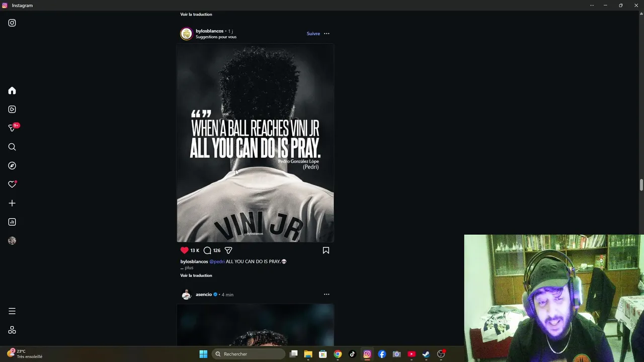Image resolution: width=644 pixels, height=362 pixels.
Task: Click Voir la traduction at the top of the feed
Action: 196,14
